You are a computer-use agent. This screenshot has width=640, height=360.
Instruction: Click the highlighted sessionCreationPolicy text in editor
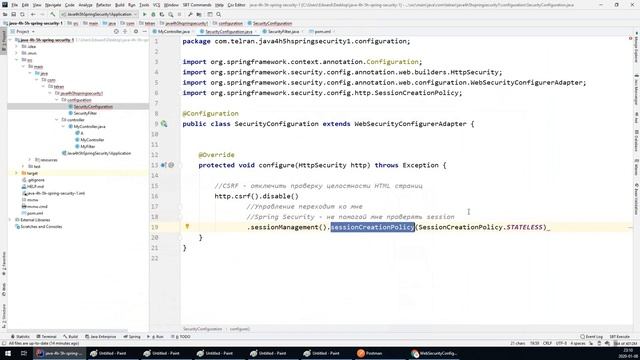point(372,227)
